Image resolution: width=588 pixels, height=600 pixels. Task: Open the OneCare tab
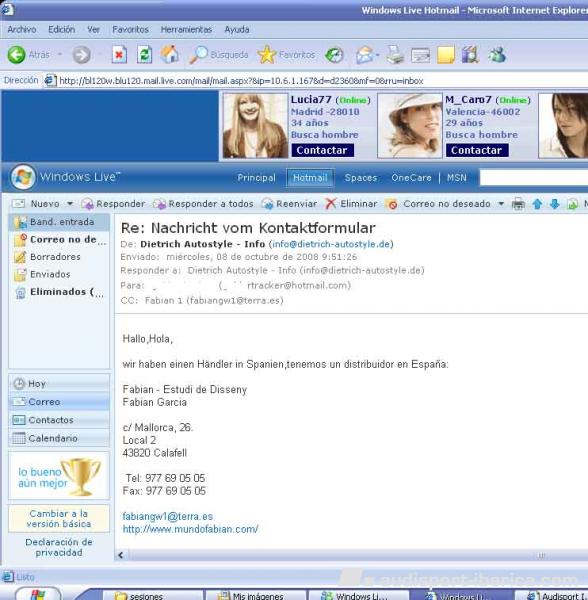pos(411,178)
